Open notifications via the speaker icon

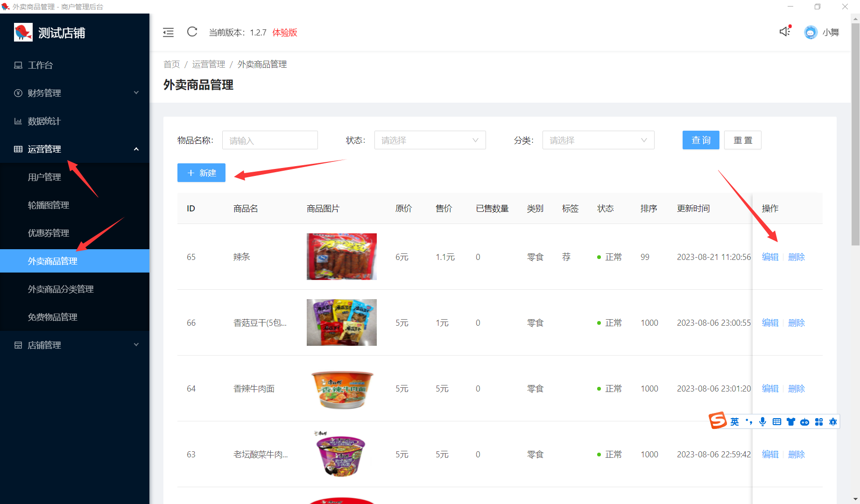tap(785, 31)
